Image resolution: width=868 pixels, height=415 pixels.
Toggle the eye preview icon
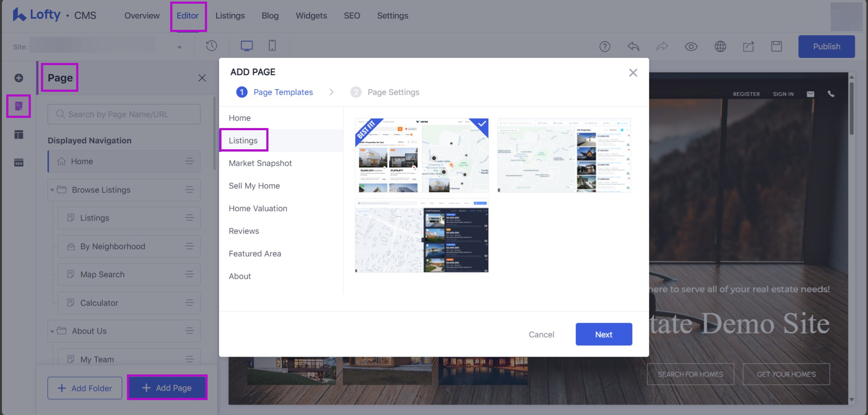click(x=691, y=47)
